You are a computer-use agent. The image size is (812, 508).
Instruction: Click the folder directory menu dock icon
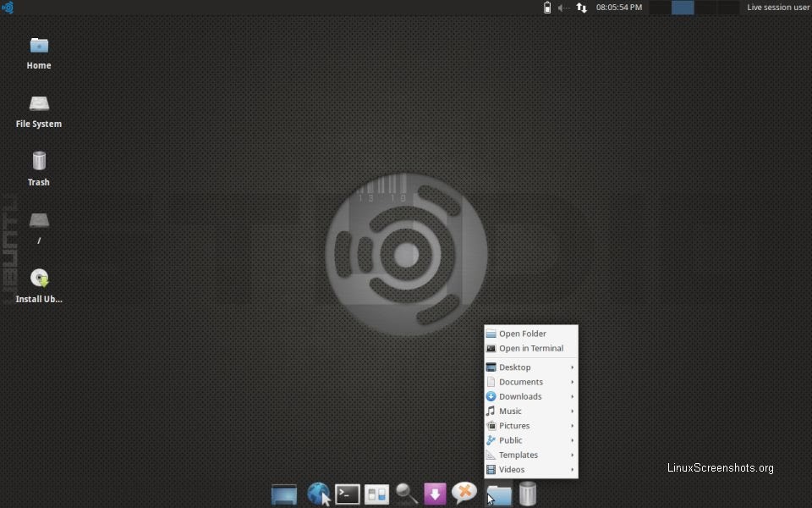[x=499, y=494]
